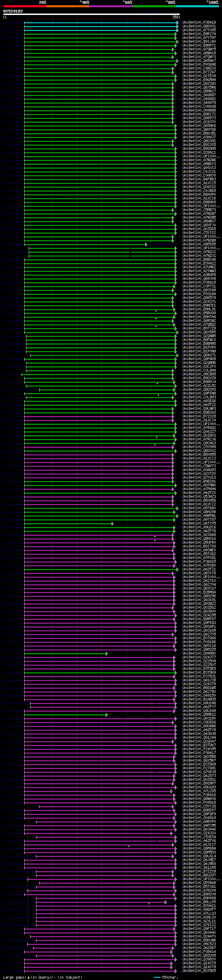Click the 358 query end position label
Viewport: 222px width, 980px height.
point(175,17)
